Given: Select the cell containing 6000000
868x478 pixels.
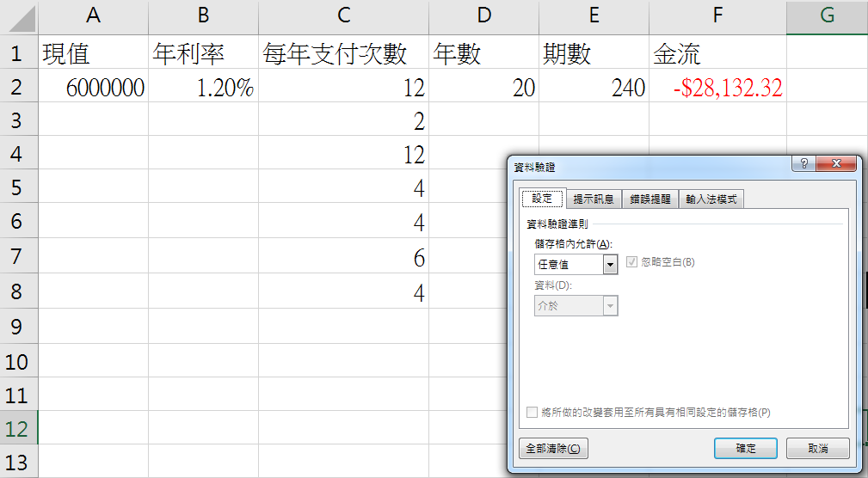Looking at the screenshot, I should click(93, 87).
